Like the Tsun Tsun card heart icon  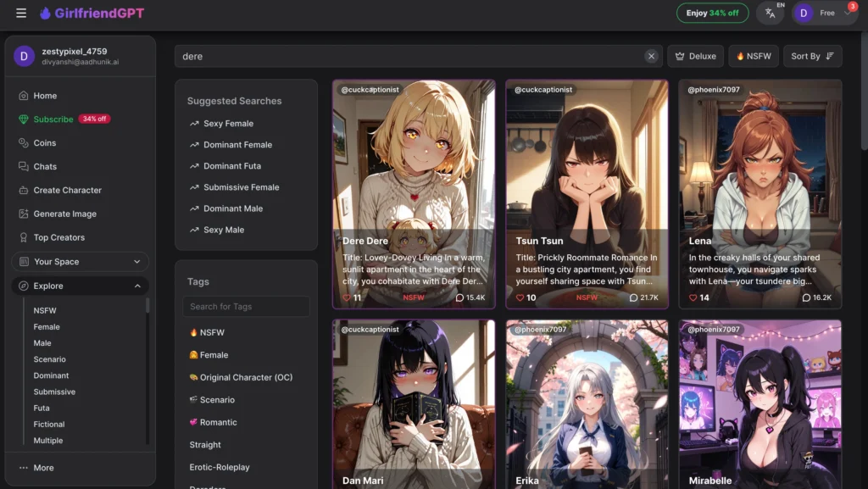coord(520,297)
